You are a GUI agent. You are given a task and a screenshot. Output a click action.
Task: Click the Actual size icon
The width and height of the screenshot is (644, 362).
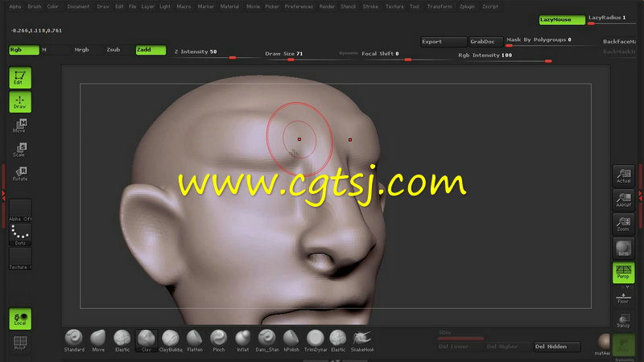pos(623,175)
